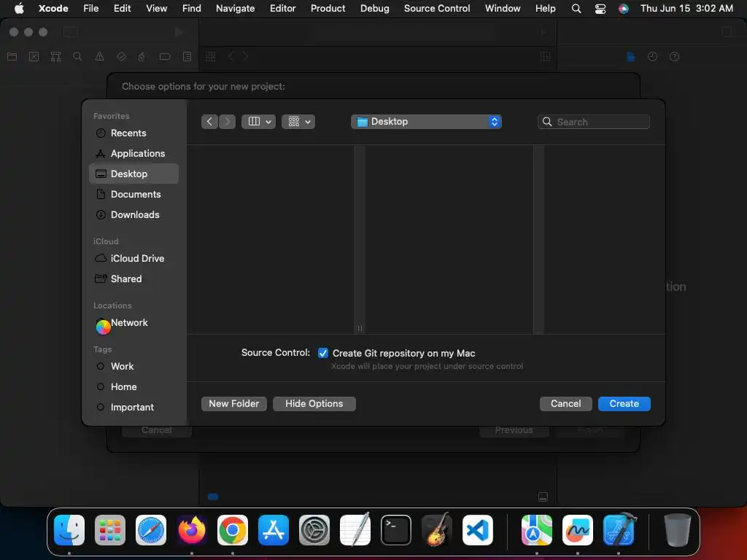Click the blue Create button
Screen dimensions: 747x560
624,404
